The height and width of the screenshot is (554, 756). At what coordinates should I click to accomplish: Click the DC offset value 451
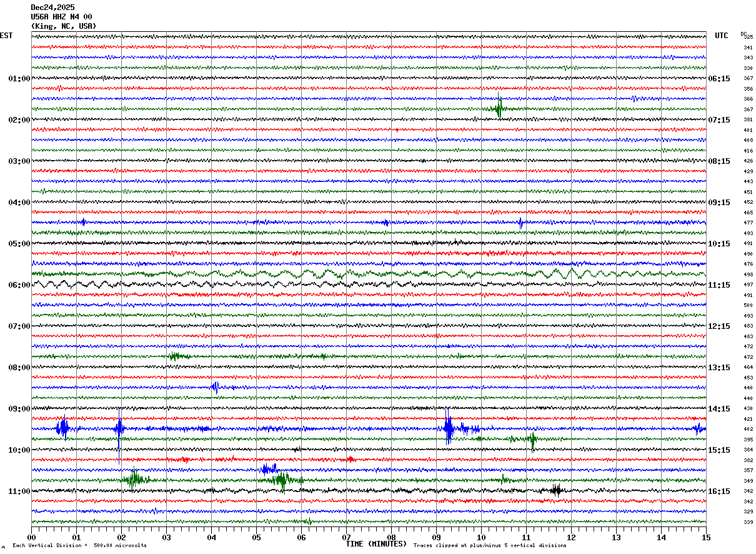tap(749, 192)
